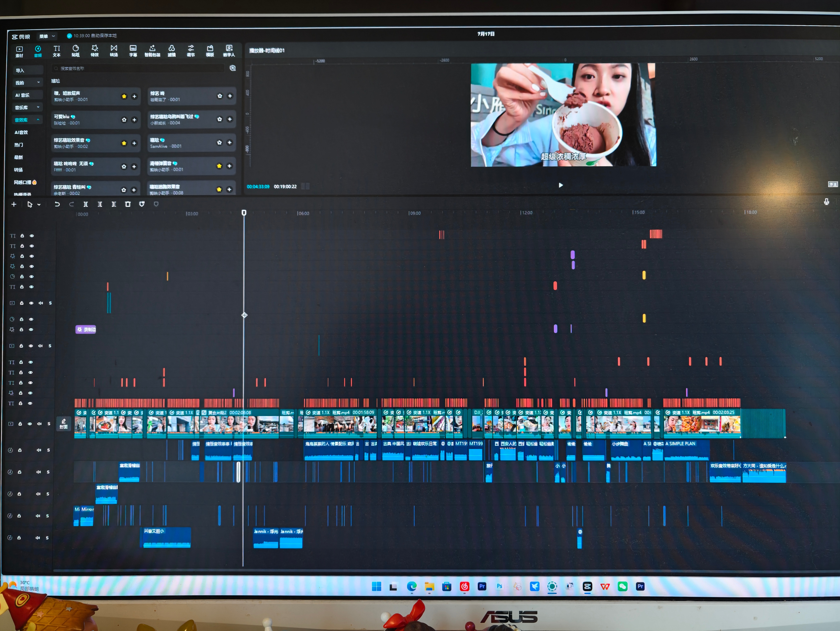Select the pointer selection tool
Screen dimensions: 840x631
point(30,204)
